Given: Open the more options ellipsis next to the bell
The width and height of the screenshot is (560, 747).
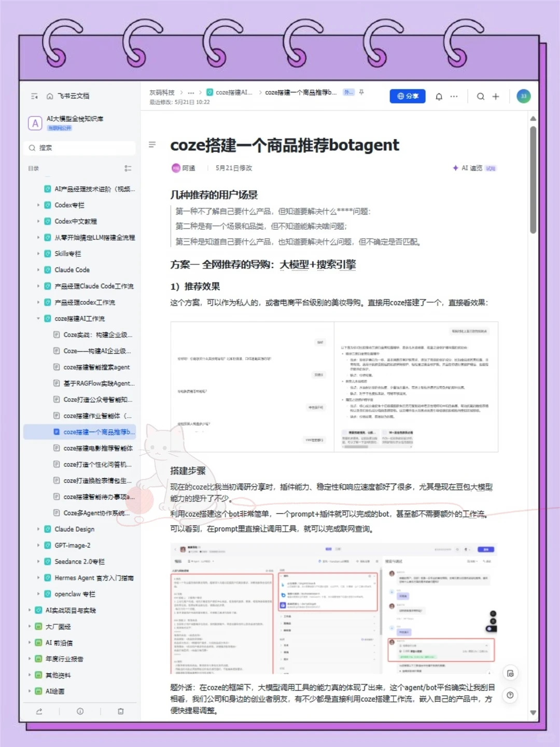Looking at the screenshot, I should (x=454, y=96).
